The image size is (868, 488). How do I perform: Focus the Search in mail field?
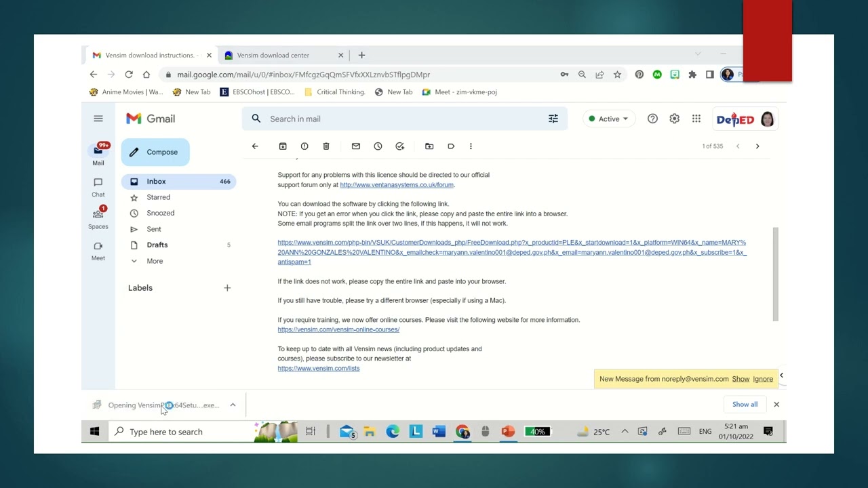[x=404, y=119]
